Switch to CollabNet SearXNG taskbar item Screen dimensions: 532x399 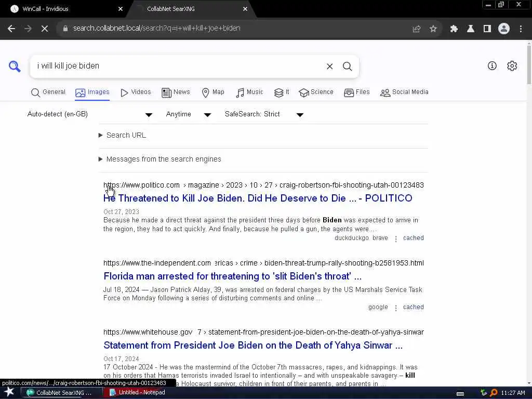(62, 393)
